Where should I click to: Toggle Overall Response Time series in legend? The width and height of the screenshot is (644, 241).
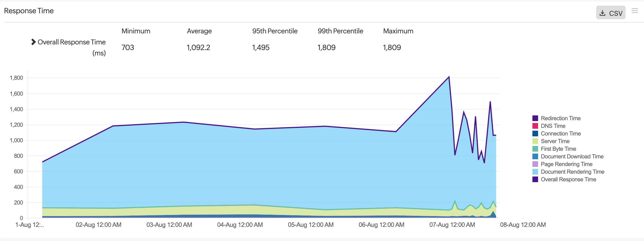[x=568, y=179]
